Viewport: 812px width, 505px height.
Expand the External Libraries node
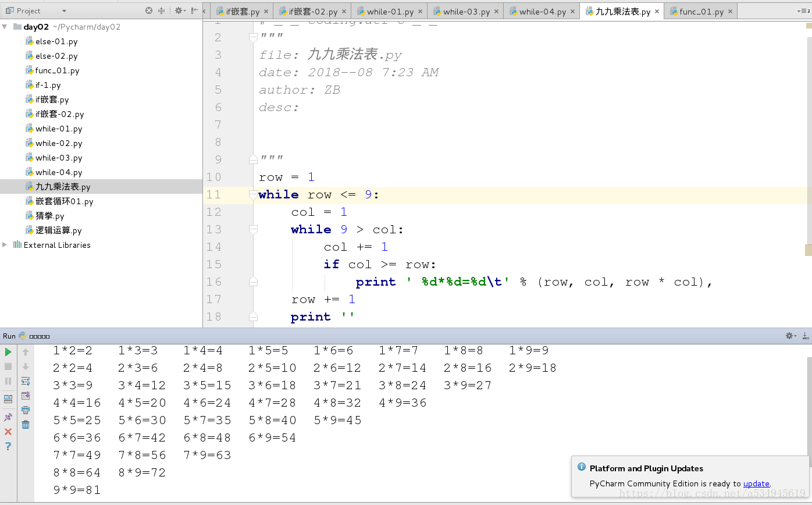[x=5, y=245]
